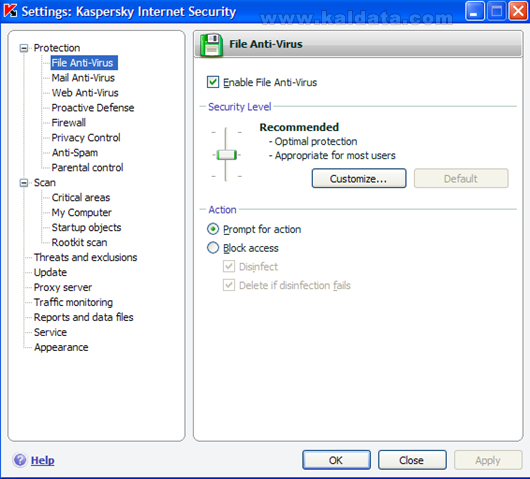530x479 pixels.
Task: Open the Help link
Action: 43,460
